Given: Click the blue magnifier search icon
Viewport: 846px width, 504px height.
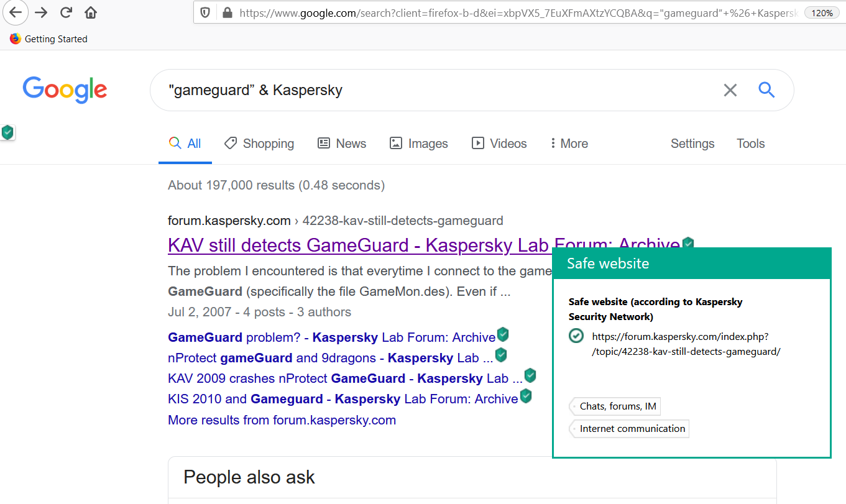Looking at the screenshot, I should coord(766,90).
